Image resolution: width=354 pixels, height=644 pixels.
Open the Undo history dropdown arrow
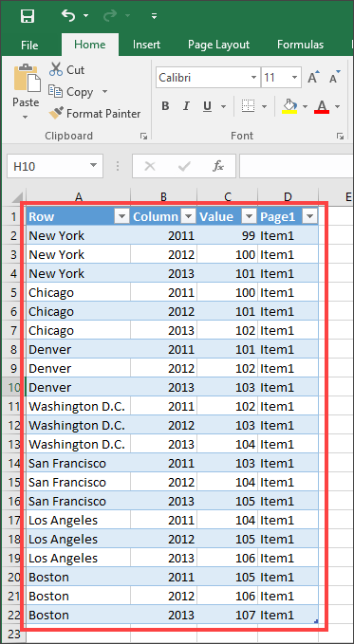(86, 16)
